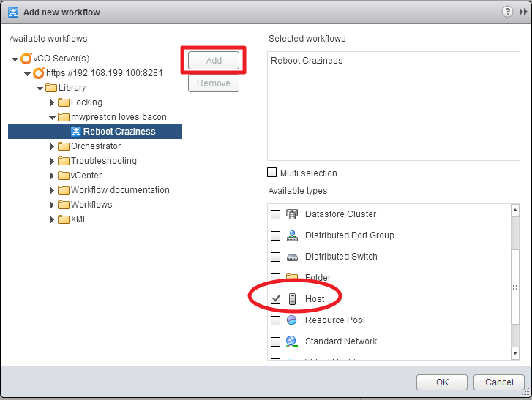Check the Standard Network checkbox
This screenshot has width=532, height=400.
coord(275,341)
